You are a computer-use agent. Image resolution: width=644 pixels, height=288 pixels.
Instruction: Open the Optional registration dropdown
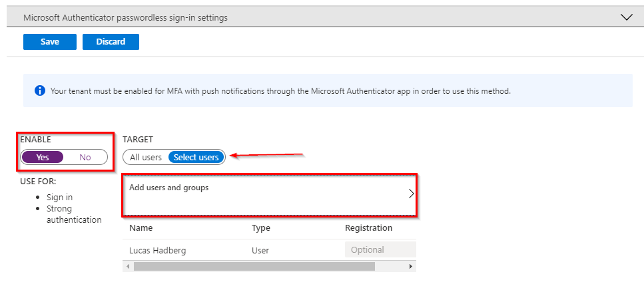380,249
